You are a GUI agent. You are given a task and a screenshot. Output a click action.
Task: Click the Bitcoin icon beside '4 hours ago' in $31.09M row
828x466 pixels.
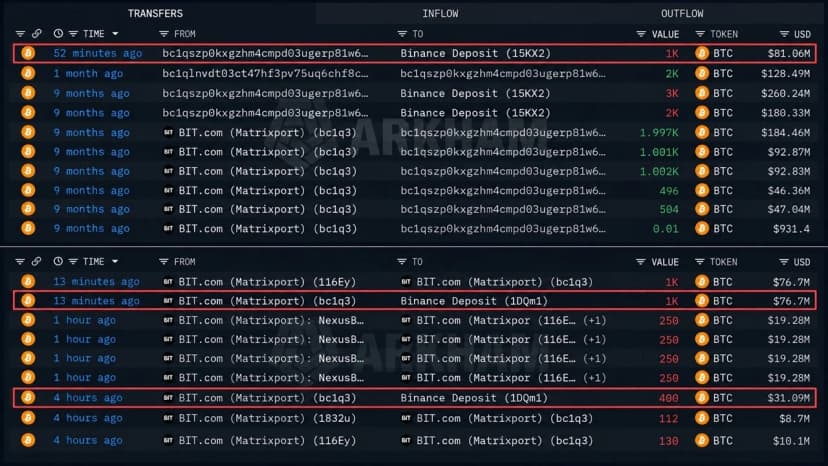(x=28, y=398)
